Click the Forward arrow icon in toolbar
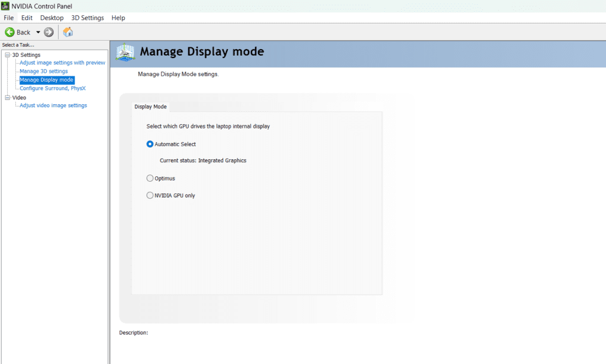The image size is (606, 364). coord(49,32)
